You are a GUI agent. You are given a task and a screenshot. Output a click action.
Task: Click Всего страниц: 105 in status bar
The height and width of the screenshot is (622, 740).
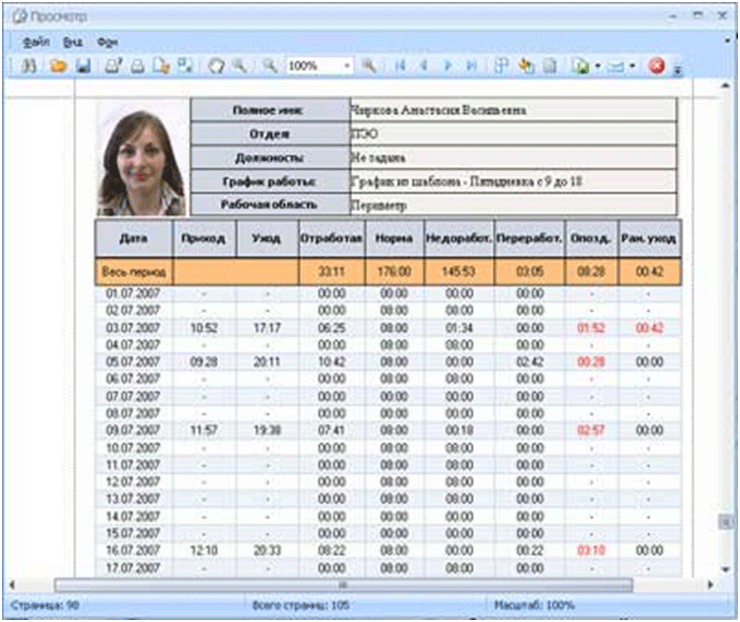coord(300,605)
